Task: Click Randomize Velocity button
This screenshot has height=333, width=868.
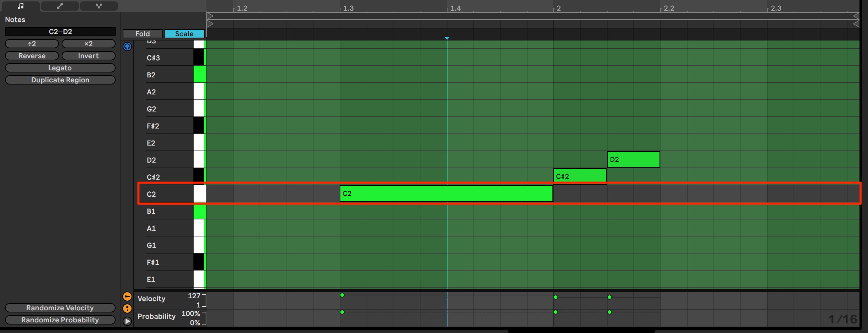Action: pyautogui.click(x=60, y=308)
